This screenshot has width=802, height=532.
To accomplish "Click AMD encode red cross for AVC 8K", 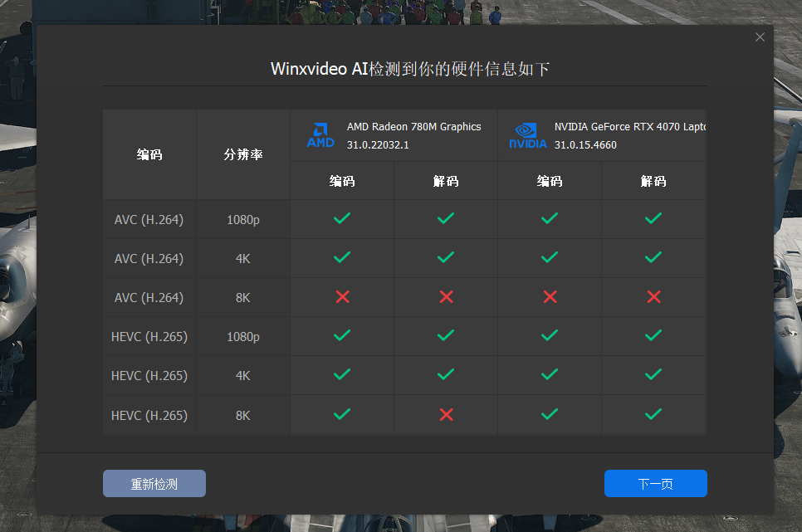I will coord(343,296).
